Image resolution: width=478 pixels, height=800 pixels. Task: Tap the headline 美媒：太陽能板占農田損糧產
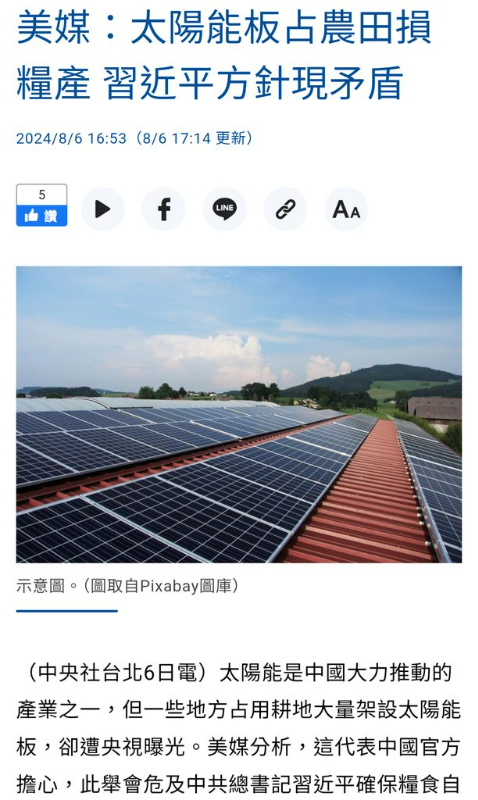coord(224,29)
